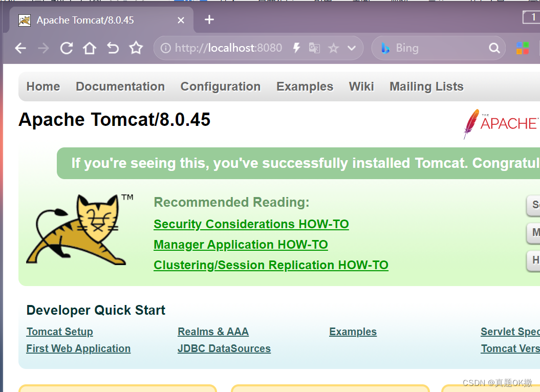The image size is (540, 392).
Task: Reload the page with refresh icon
Action: click(67, 48)
